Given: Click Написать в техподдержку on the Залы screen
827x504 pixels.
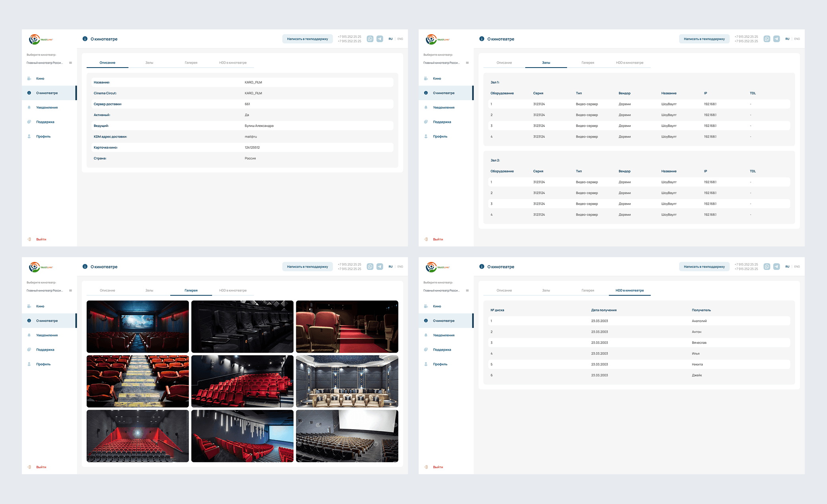Looking at the screenshot, I should pos(704,39).
